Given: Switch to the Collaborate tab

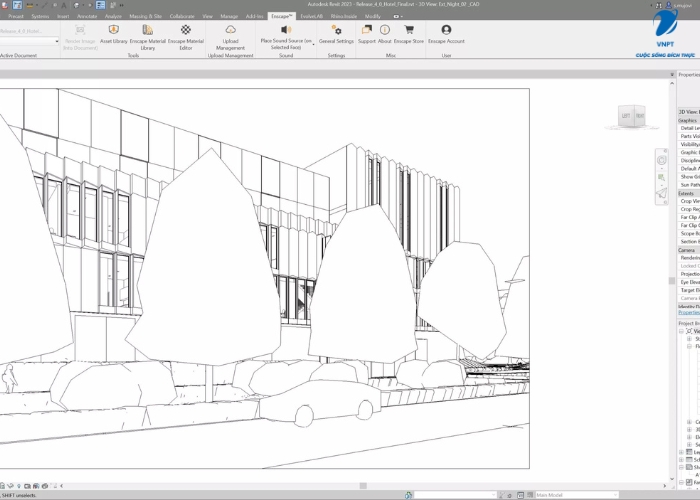Looking at the screenshot, I should coord(182,16).
